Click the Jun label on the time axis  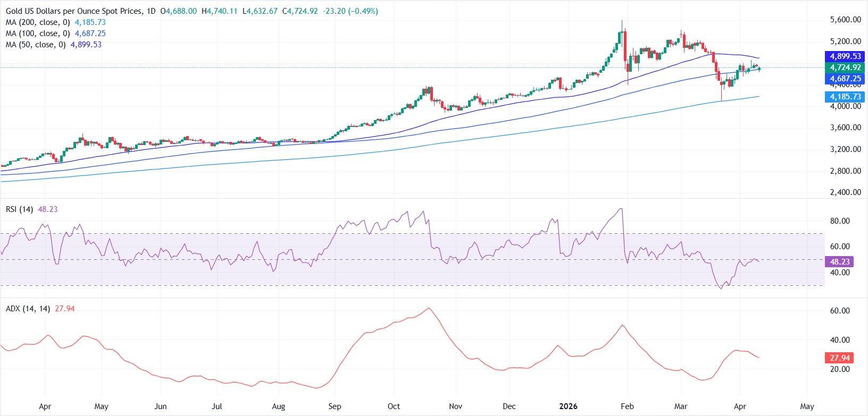(x=160, y=406)
